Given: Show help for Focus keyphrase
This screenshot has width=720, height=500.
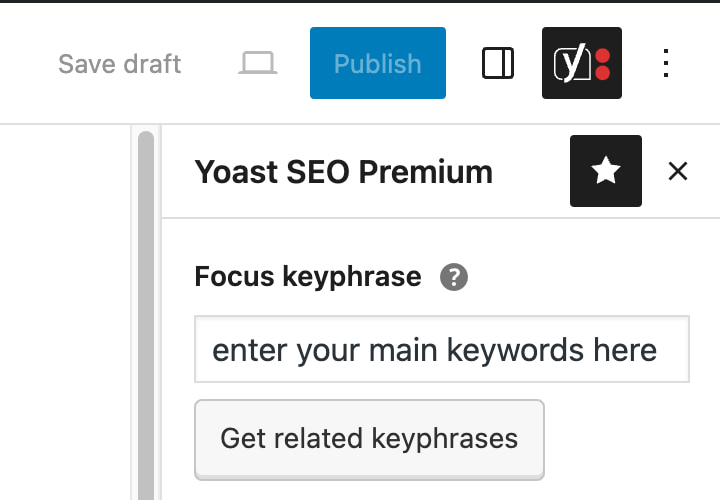Looking at the screenshot, I should click(454, 277).
